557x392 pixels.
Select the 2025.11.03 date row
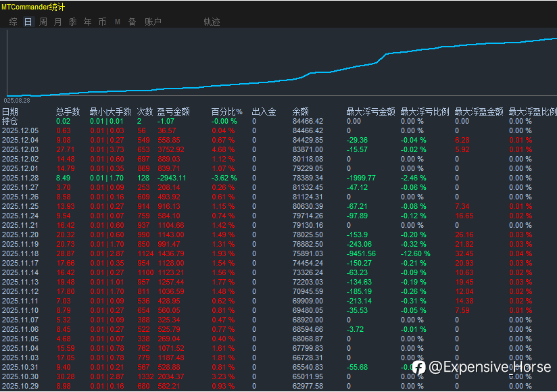tap(278, 358)
